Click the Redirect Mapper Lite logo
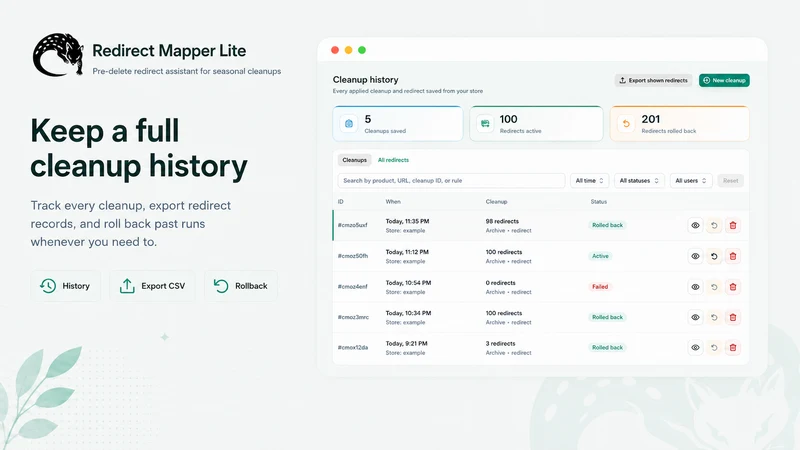Image resolution: width=800 pixels, height=450 pixels. [x=58, y=55]
